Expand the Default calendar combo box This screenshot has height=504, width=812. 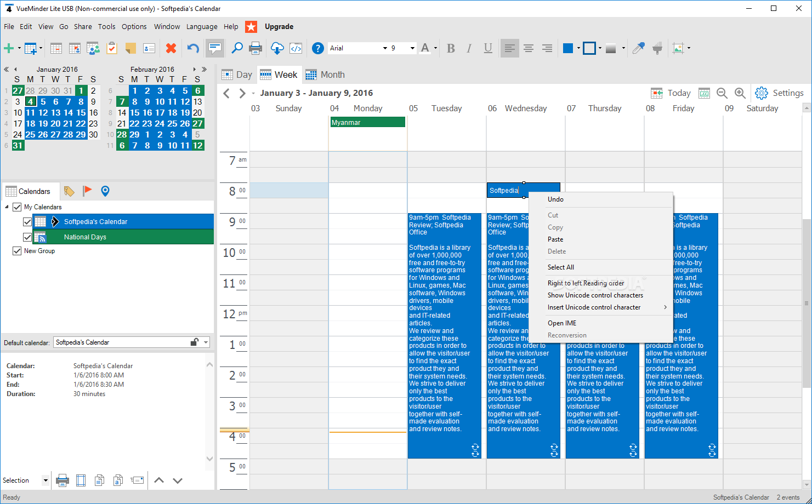(206, 342)
